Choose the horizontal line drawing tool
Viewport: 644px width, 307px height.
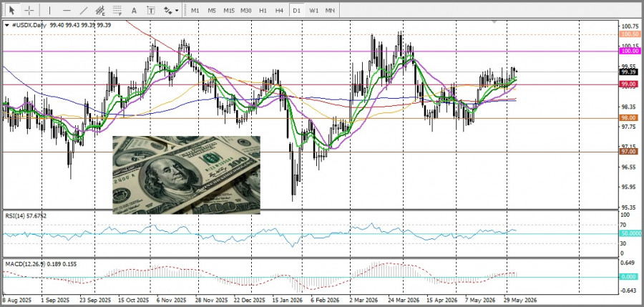67,10
